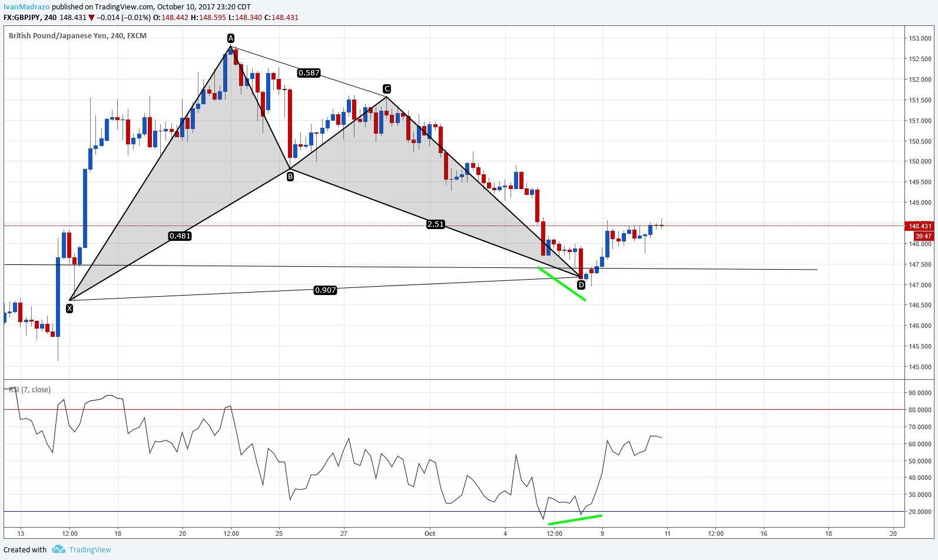938x560 pixels.
Task: Click the 150.000 price axis label
Action: pos(920,161)
